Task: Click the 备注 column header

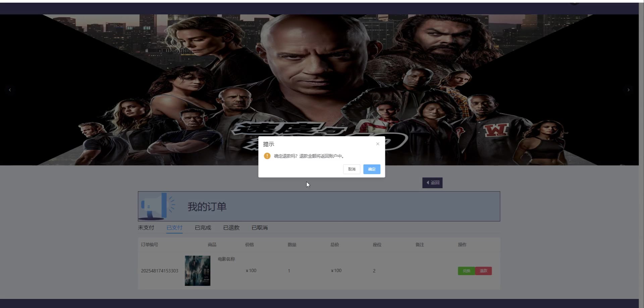Action: click(420, 245)
